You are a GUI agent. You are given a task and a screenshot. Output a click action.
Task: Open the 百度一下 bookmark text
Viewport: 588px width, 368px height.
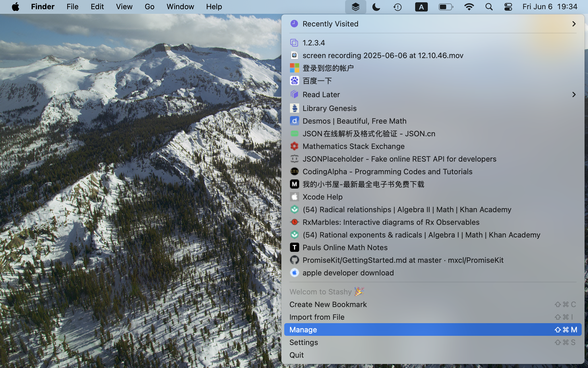coord(317,80)
